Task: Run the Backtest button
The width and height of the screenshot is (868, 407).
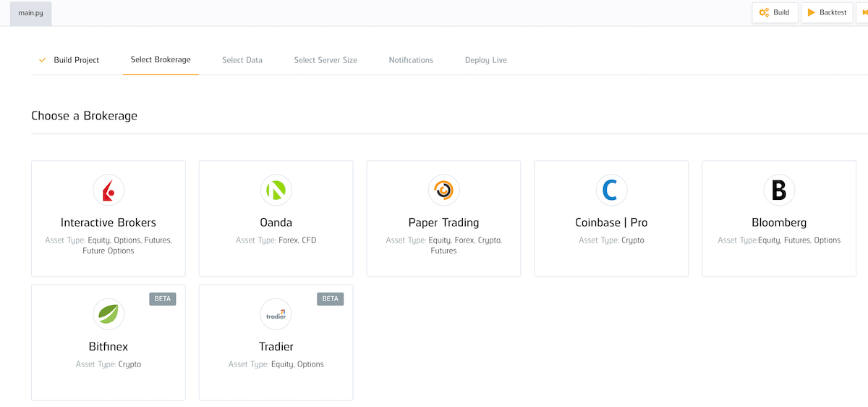Action: (x=827, y=12)
